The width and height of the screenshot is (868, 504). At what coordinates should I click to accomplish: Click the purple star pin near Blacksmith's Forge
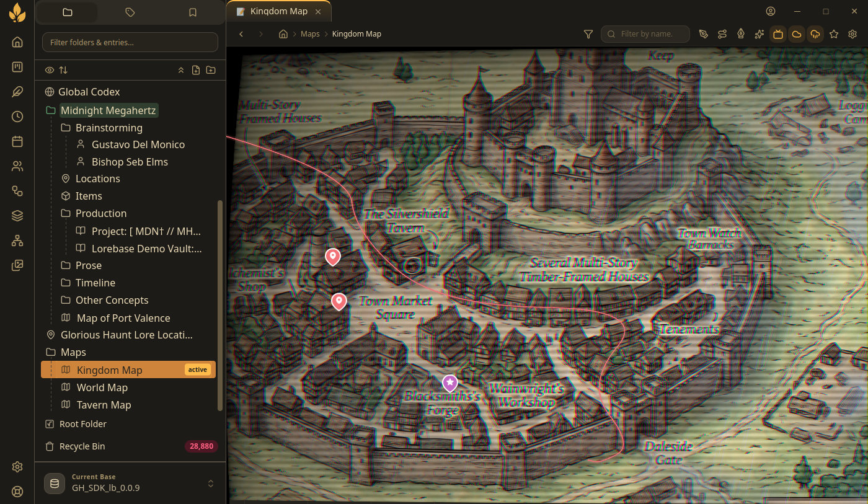[x=449, y=383]
